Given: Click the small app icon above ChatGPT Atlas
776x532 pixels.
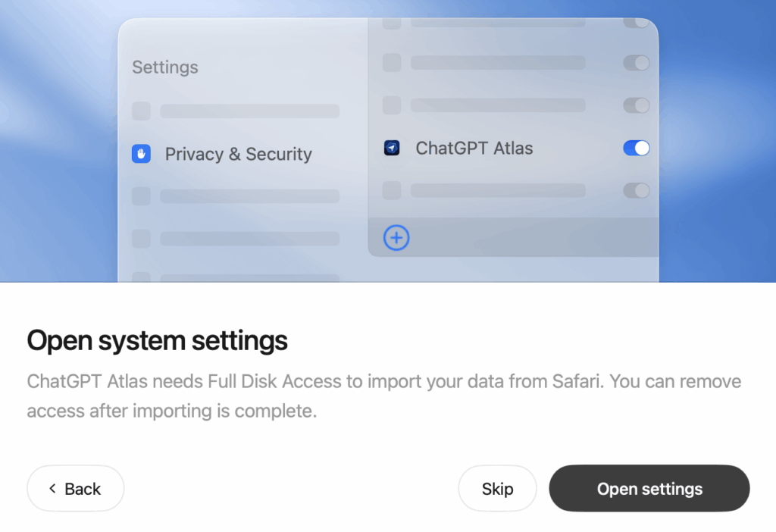Looking at the screenshot, I should pyautogui.click(x=391, y=105).
